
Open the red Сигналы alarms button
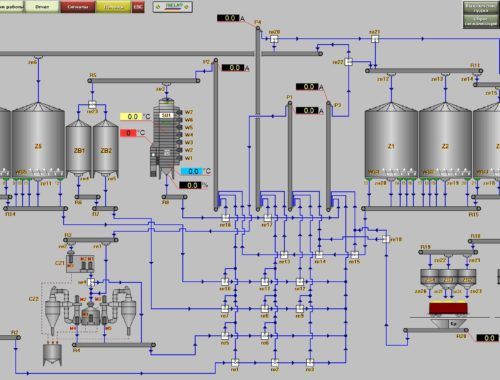78,7
